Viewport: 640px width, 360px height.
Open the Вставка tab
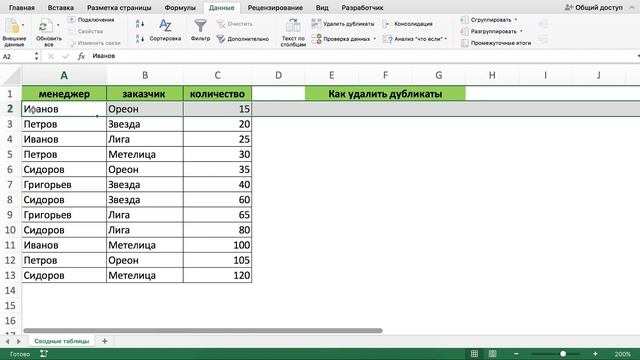coord(60,7)
